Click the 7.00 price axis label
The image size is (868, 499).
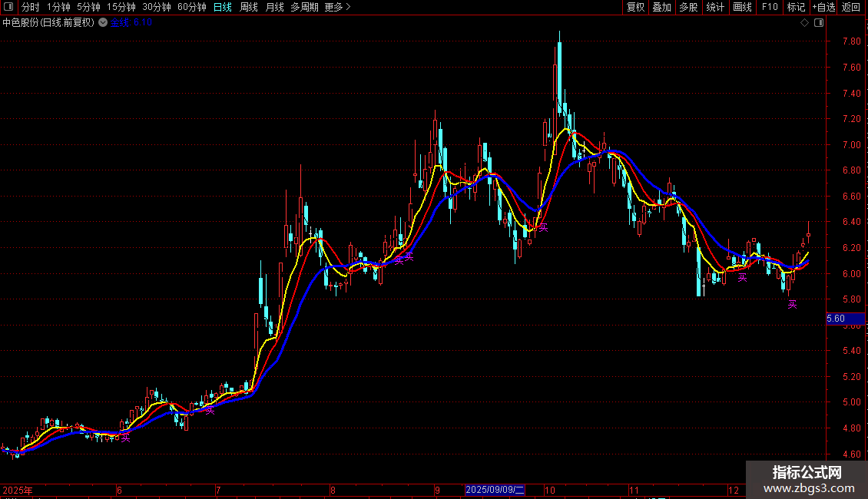click(x=851, y=145)
